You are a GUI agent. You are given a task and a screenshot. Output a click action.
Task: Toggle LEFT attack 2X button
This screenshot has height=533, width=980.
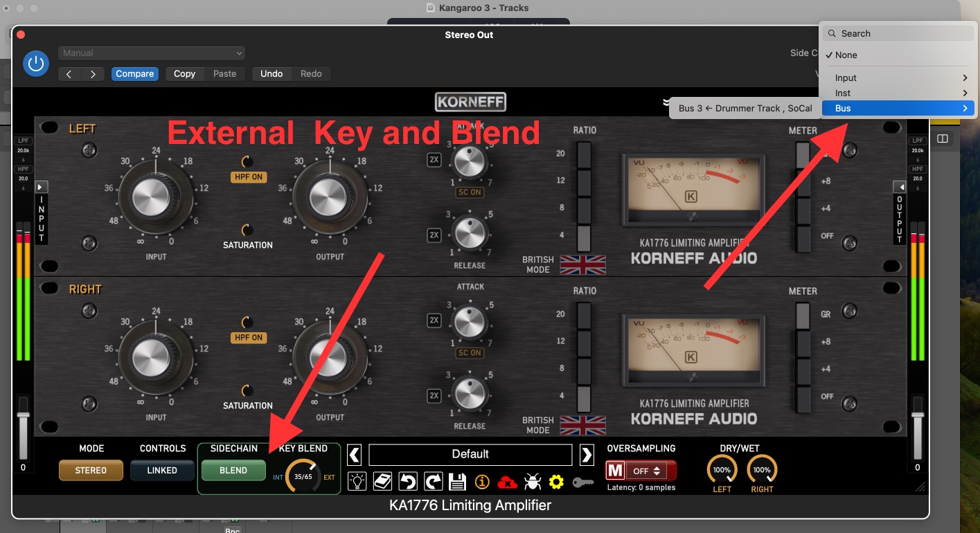click(x=434, y=160)
